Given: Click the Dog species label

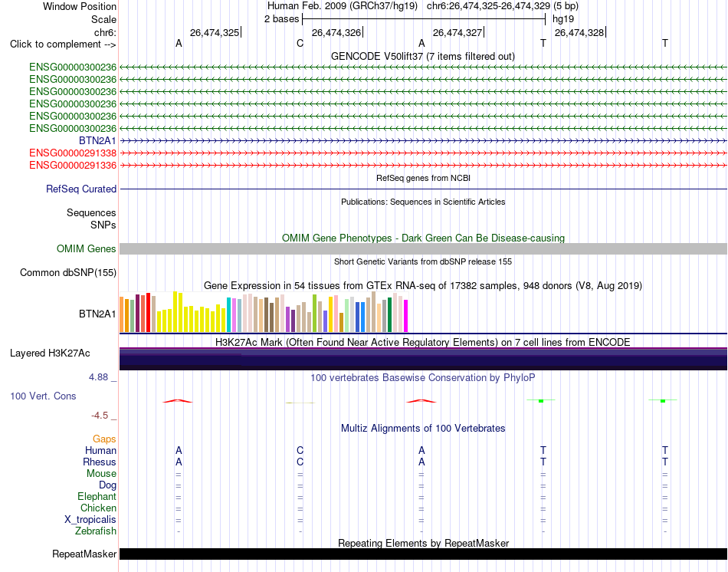Looking at the screenshot, I should point(107,485).
